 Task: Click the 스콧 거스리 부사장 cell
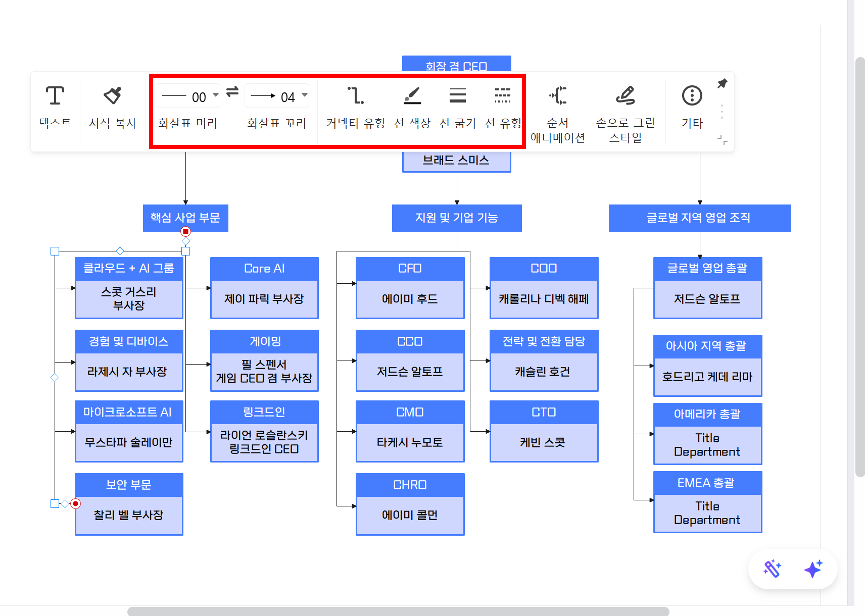(129, 299)
